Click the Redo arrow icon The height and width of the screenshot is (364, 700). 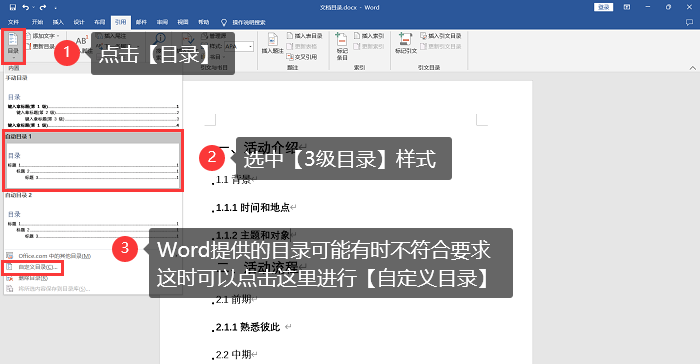(43, 7)
